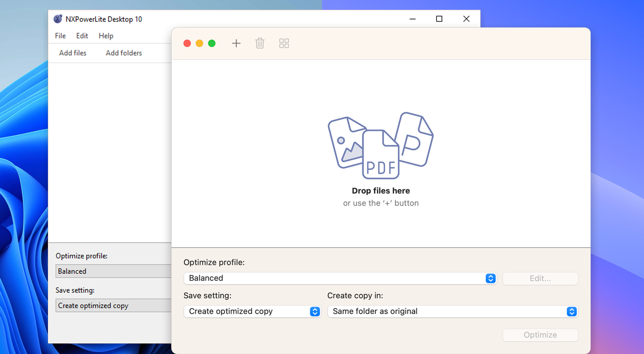Viewport: 644px width, 354px height.
Task: Click Add files in Windows app toolbar
Action: (73, 53)
